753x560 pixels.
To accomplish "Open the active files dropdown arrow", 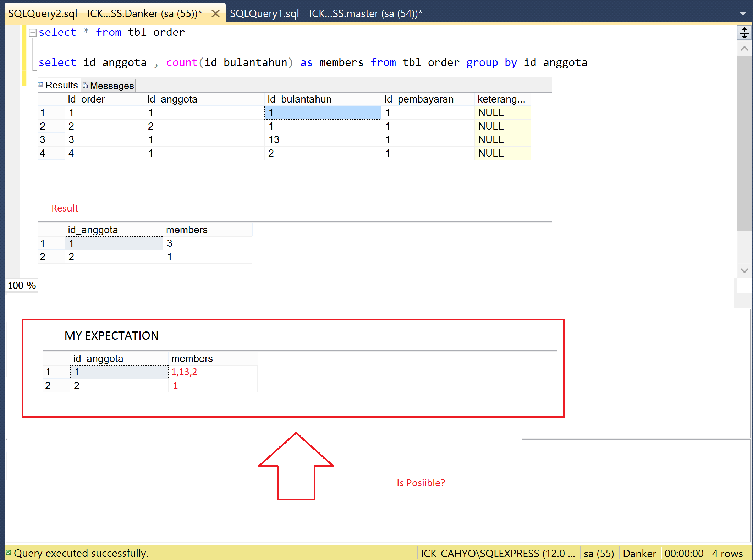I will click(x=743, y=14).
